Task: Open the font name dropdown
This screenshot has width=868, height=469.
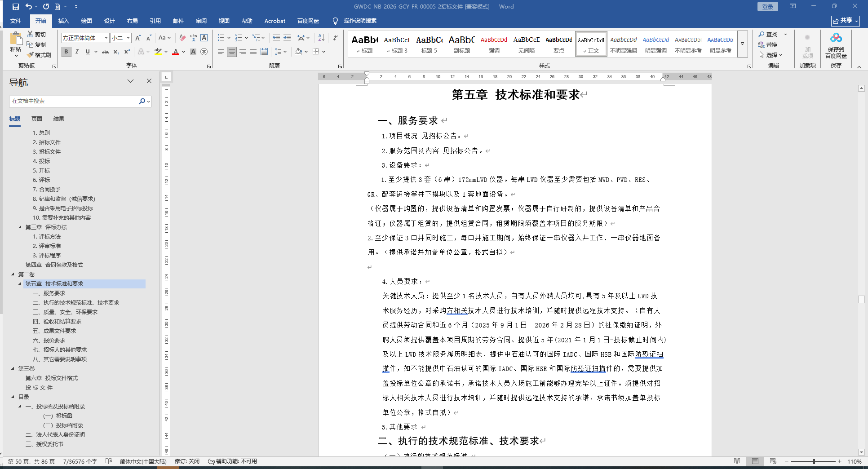Action: pos(106,38)
